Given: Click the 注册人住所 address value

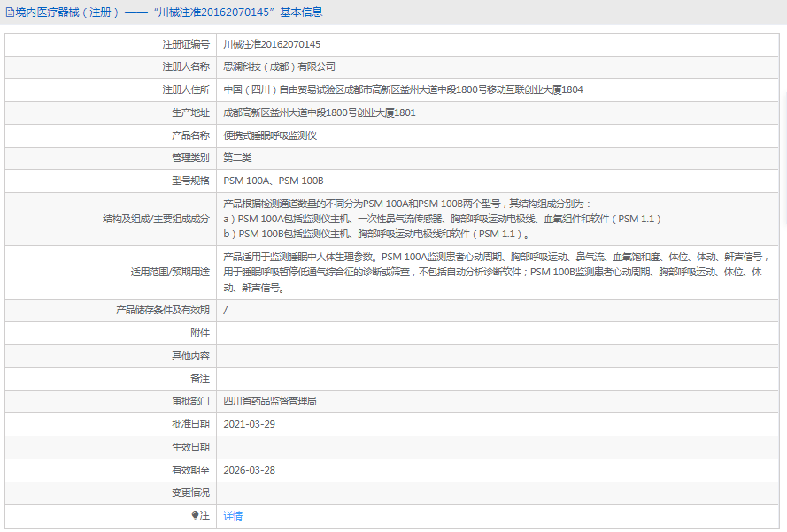Looking at the screenshot, I should (x=403, y=89).
